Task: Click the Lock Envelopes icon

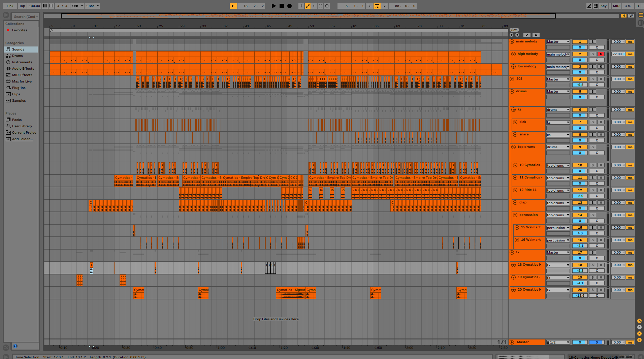Action: [x=536, y=35]
